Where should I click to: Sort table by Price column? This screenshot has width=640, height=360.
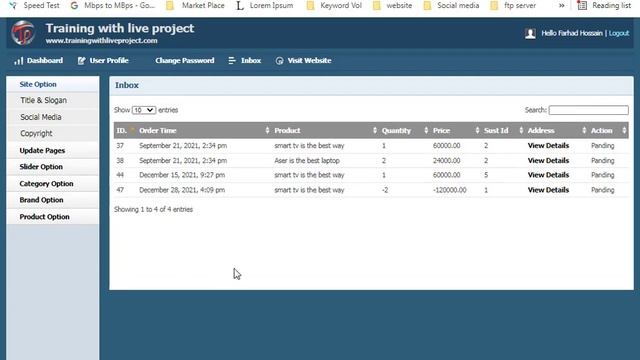pos(456,131)
